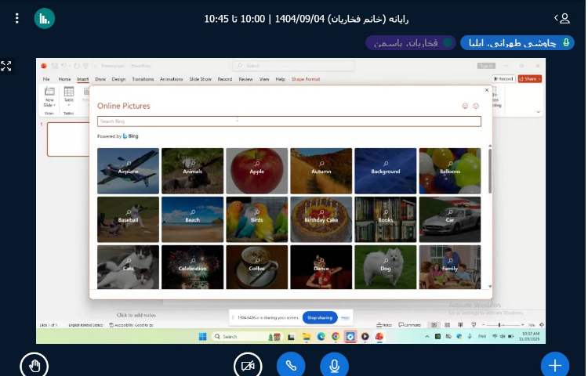Click the smiley feedback icon in dialog

[x=465, y=106]
